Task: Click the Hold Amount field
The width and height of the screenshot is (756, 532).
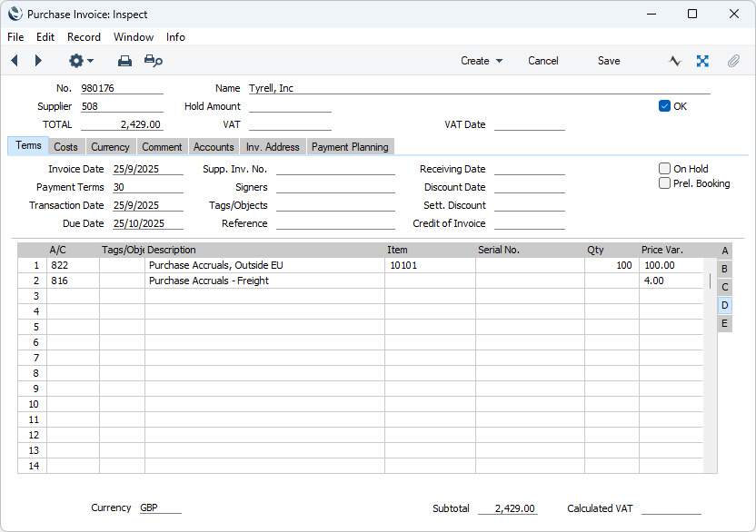Action: coord(290,106)
